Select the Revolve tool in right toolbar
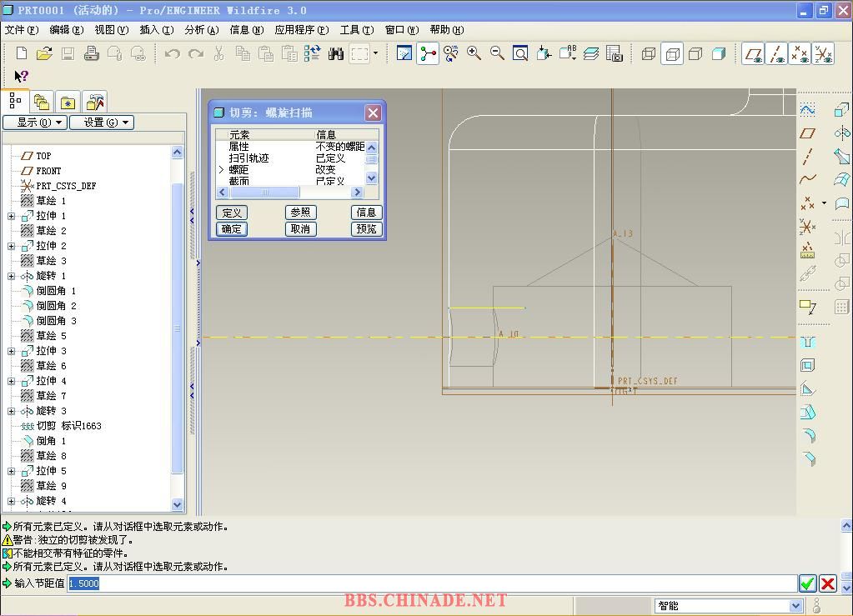Viewport: 853px width, 616px height. pyautogui.click(x=841, y=133)
